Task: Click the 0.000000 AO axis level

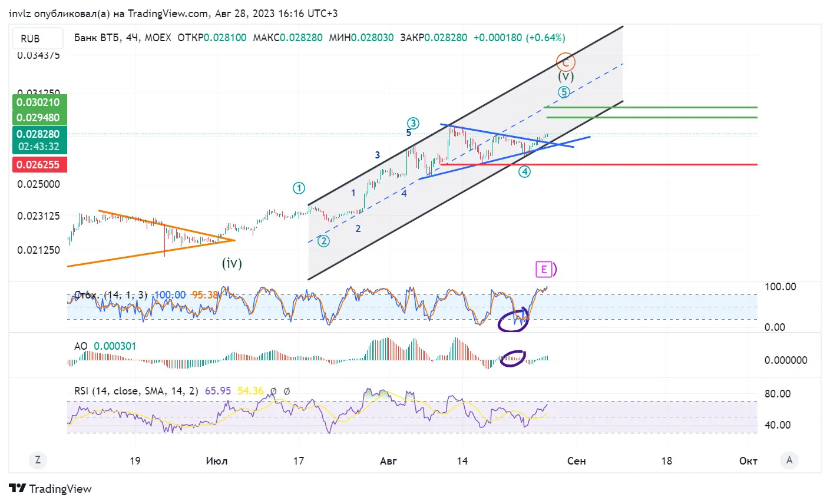Action: 786,360
